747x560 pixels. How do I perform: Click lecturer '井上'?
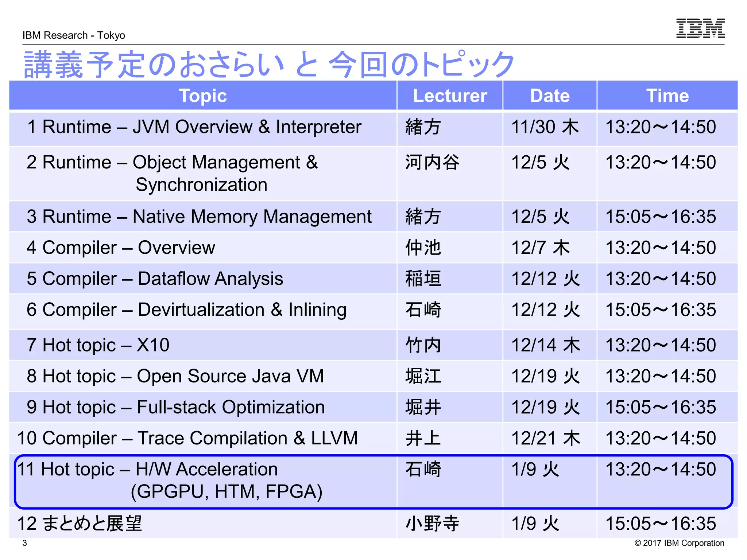tap(423, 438)
